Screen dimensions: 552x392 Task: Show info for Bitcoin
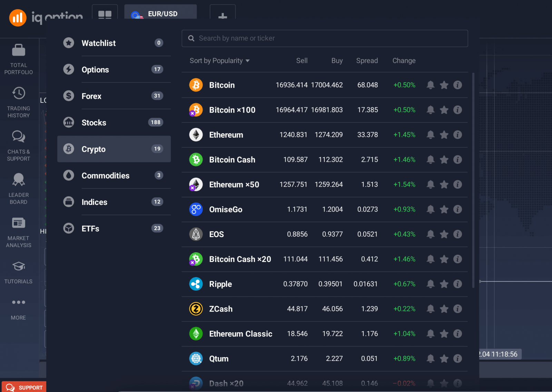tap(457, 85)
